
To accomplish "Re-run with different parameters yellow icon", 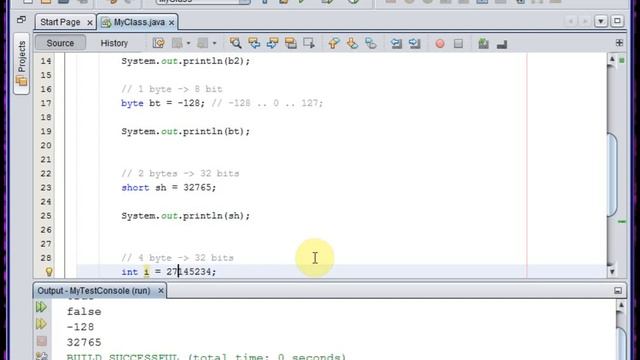I will [x=41, y=324].
